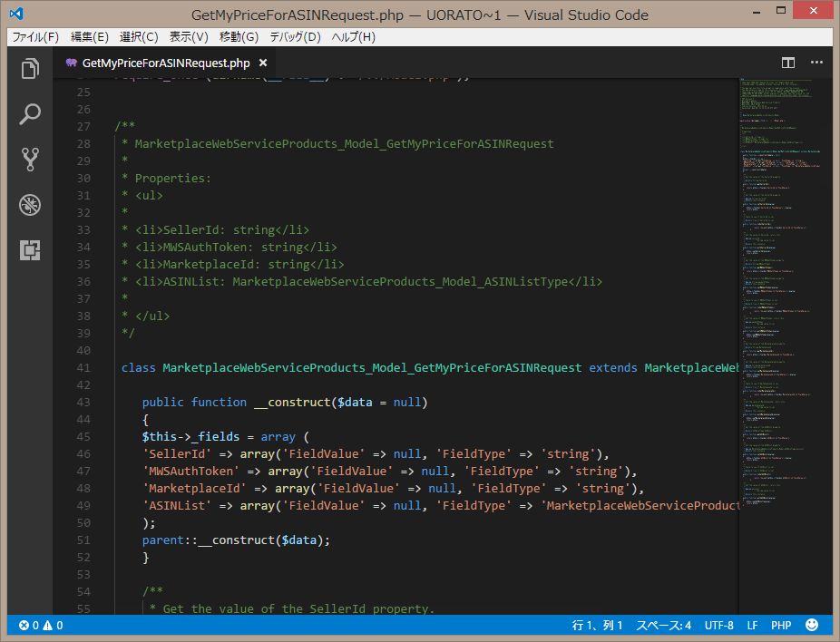Open the Extensions view in activity bar
840x642 pixels.
coord(30,250)
